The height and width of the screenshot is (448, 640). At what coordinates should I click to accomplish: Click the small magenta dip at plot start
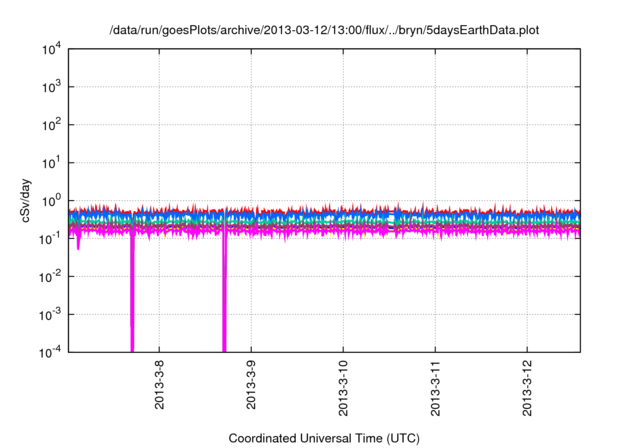78,243
